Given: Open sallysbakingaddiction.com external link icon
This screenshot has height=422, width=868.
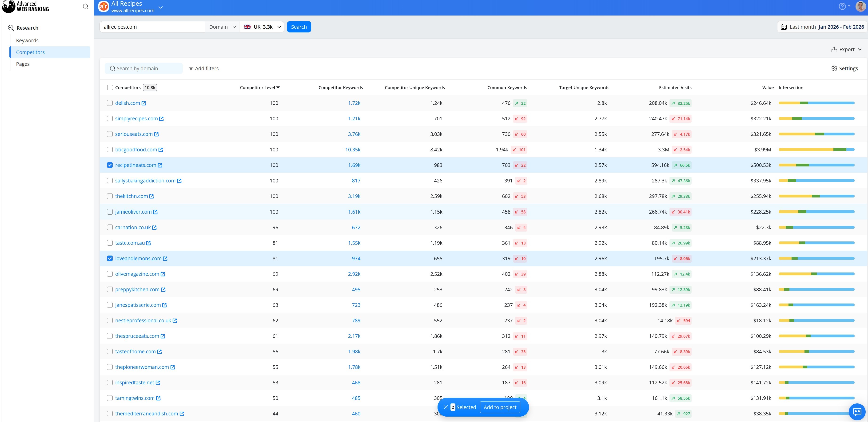Looking at the screenshot, I should pos(179,181).
